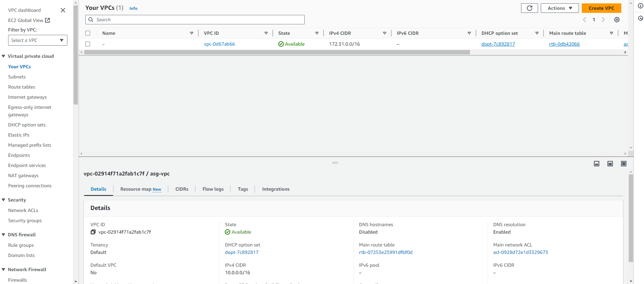Viewport: 644px width, 284px height.
Task: Go to Security groups in sidebar
Action: 25,220
